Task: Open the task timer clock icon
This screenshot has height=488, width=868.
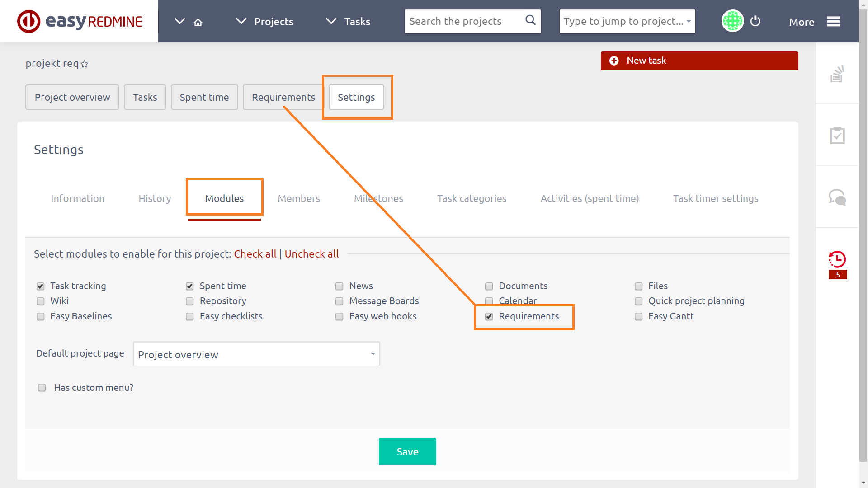Action: click(837, 259)
